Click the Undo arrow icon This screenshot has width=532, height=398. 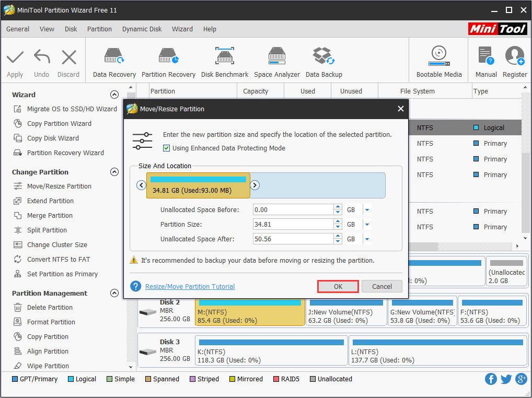point(42,57)
